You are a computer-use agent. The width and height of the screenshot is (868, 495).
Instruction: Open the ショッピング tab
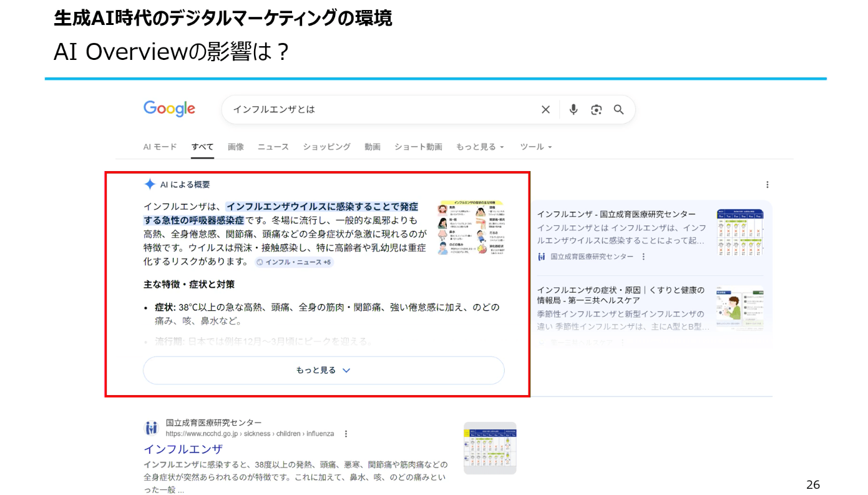pyautogui.click(x=327, y=147)
